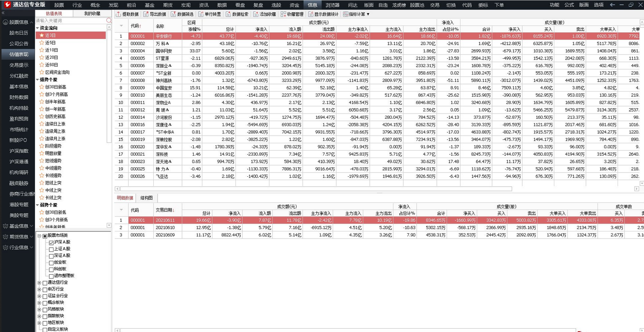
Task: Switch to the 我的收藏 tab
Action: tap(92, 14)
